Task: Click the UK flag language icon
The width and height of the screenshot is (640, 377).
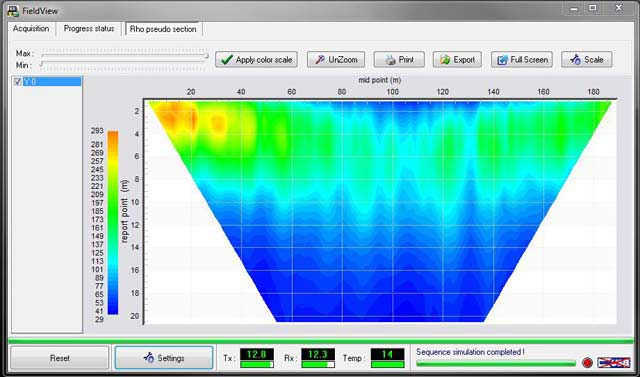Action: (x=614, y=362)
